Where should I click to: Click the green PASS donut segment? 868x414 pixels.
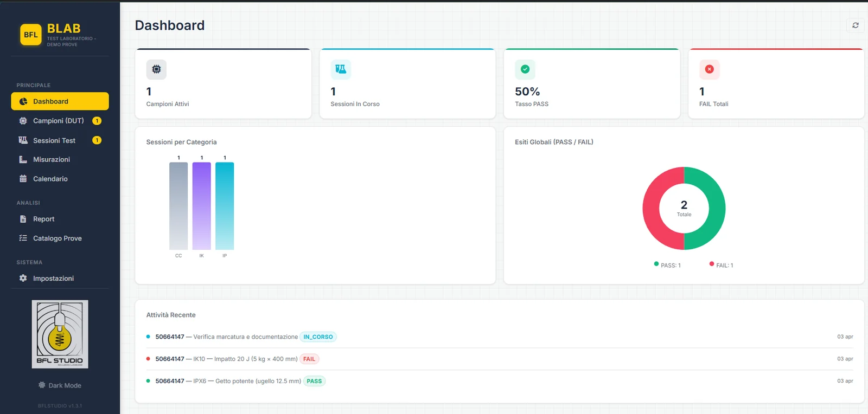coord(717,209)
